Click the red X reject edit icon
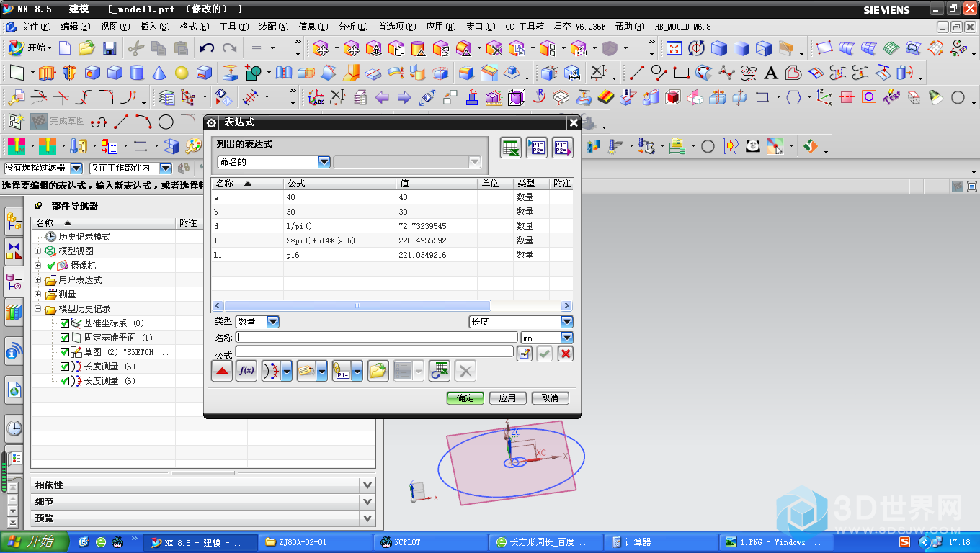 click(566, 353)
